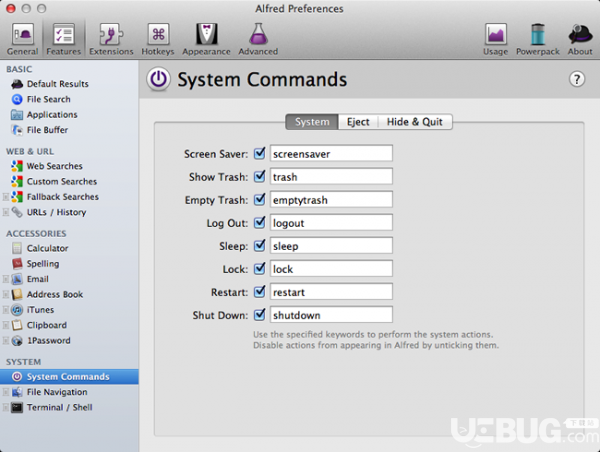The width and height of the screenshot is (600, 452).
Task: Click the Web Searches icon
Action: [x=17, y=166]
